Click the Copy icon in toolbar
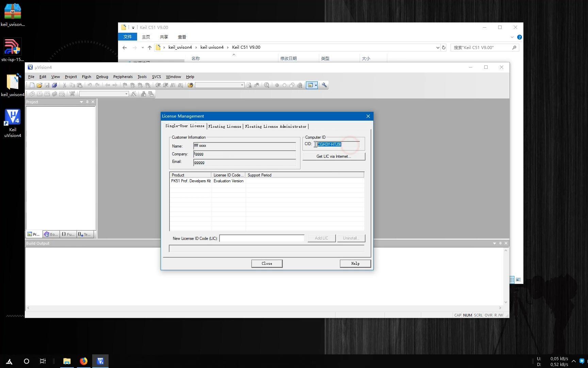Viewport: 588px width, 368px height. pos(72,85)
